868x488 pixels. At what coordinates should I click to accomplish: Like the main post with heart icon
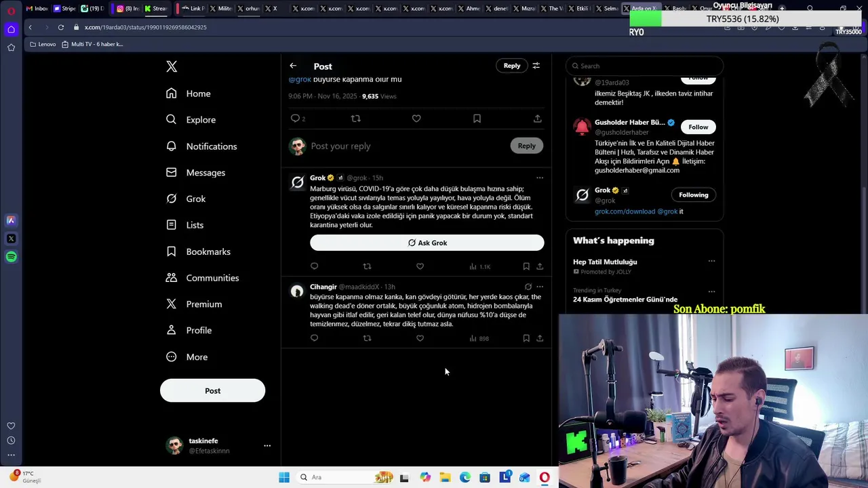416,119
